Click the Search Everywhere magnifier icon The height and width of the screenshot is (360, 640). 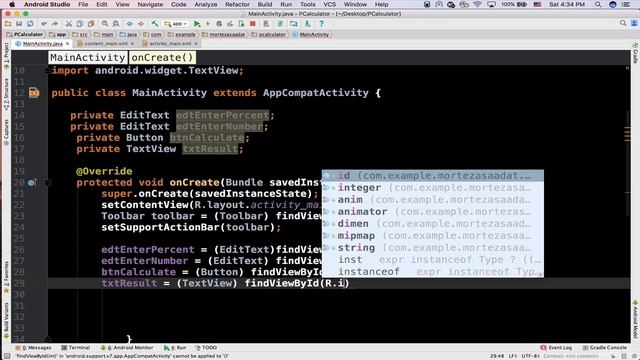point(623,24)
